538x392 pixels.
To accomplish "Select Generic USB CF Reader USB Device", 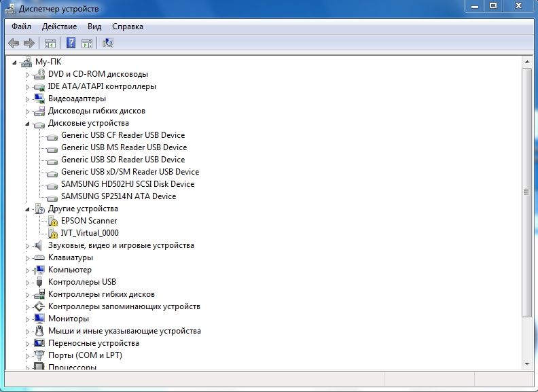I will tap(123, 135).
